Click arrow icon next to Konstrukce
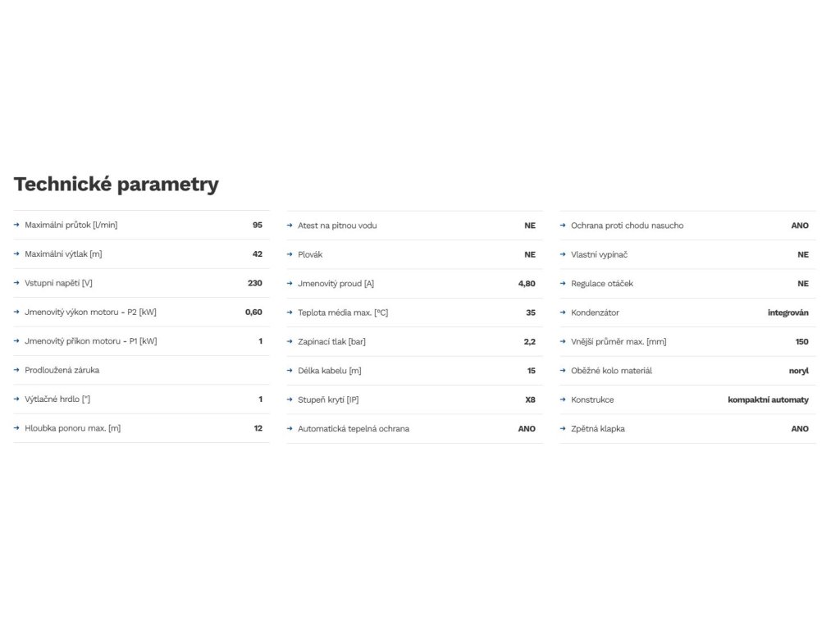Screen dimensions: 840x630 563,399
